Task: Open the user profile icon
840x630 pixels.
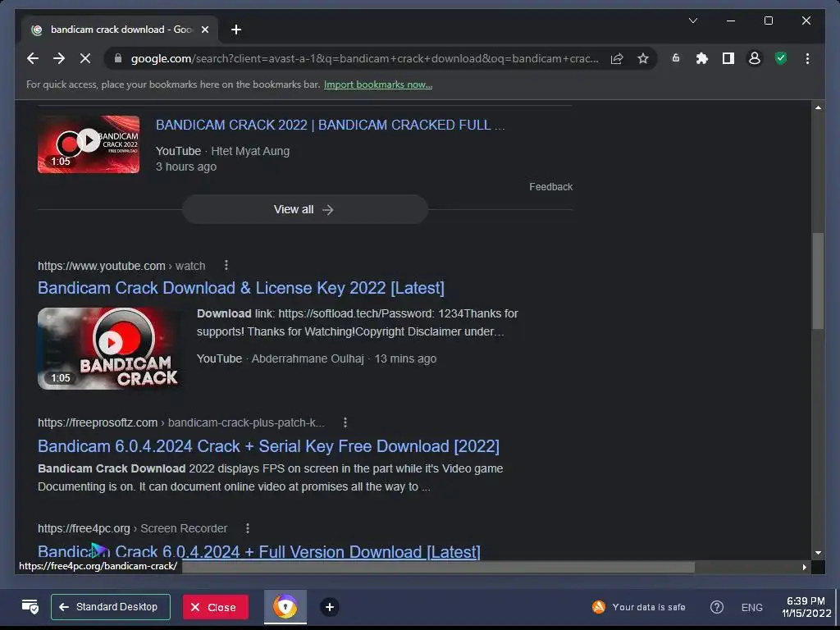Action: pos(755,58)
